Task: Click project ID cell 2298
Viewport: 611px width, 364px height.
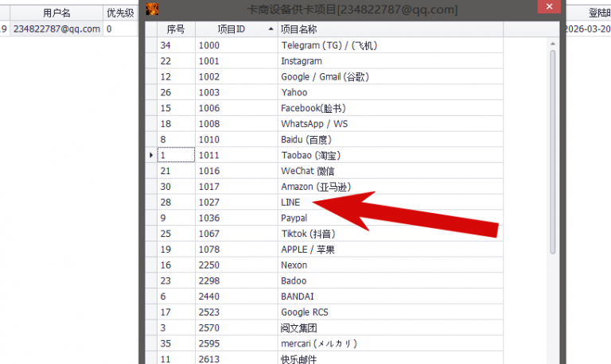Action: [x=236, y=281]
